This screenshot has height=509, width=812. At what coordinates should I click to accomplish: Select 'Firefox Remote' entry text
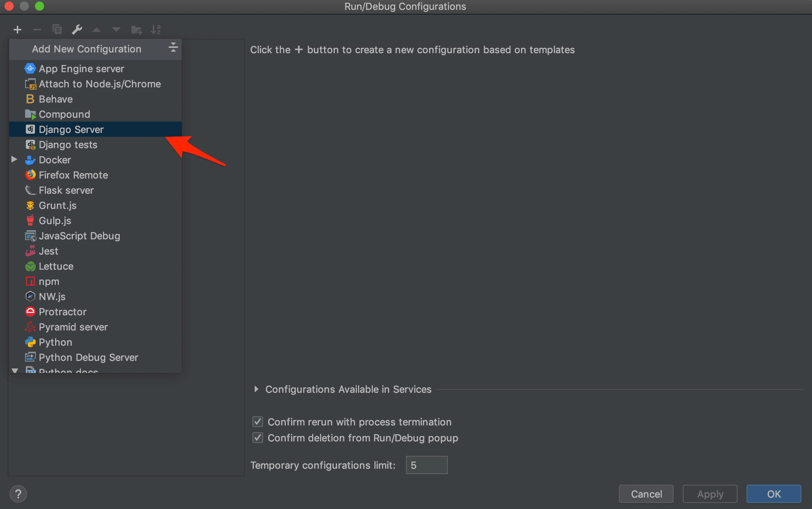[73, 175]
